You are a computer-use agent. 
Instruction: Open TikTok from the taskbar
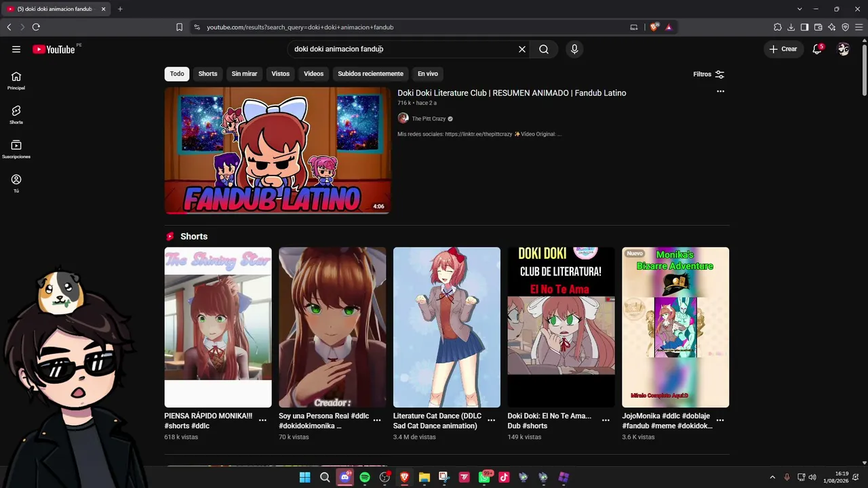point(504,477)
